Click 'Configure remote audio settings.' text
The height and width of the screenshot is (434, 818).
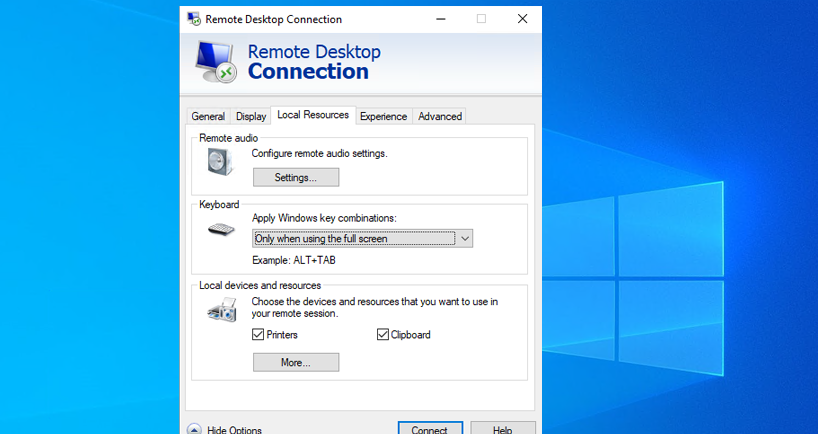(x=319, y=153)
